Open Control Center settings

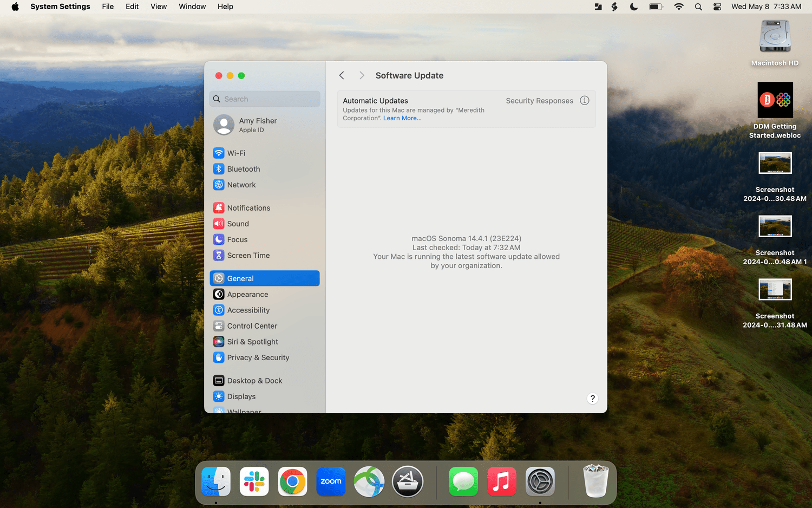pyautogui.click(x=252, y=326)
